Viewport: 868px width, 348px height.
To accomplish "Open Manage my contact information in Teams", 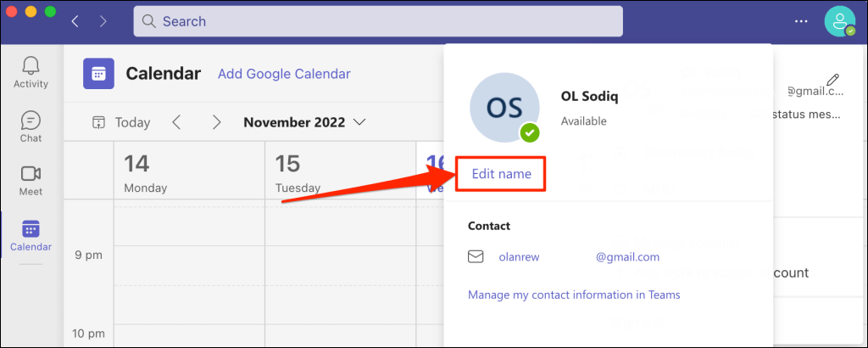I will click(574, 295).
